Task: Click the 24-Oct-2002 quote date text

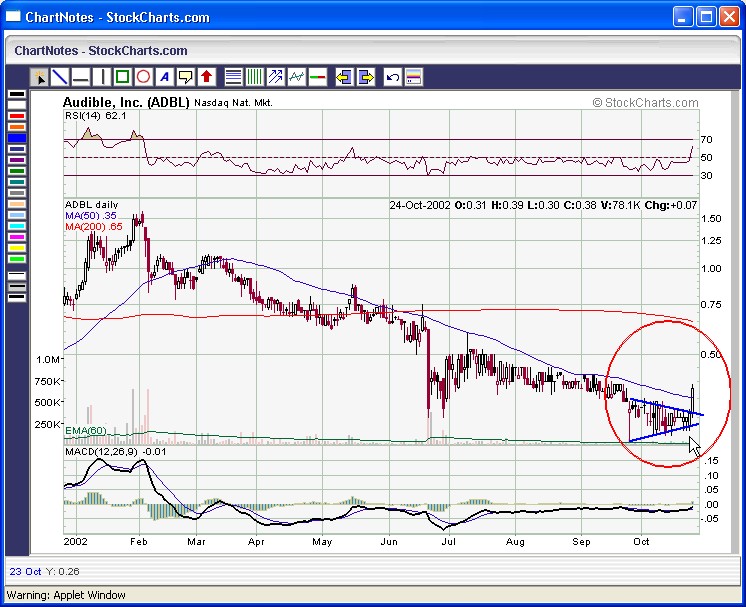Action: click(x=420, y=205)
